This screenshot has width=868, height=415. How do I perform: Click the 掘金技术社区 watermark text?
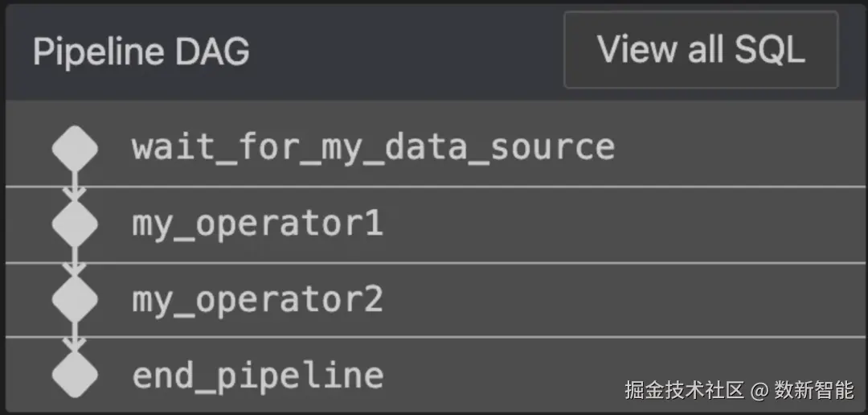pos(684,391)
